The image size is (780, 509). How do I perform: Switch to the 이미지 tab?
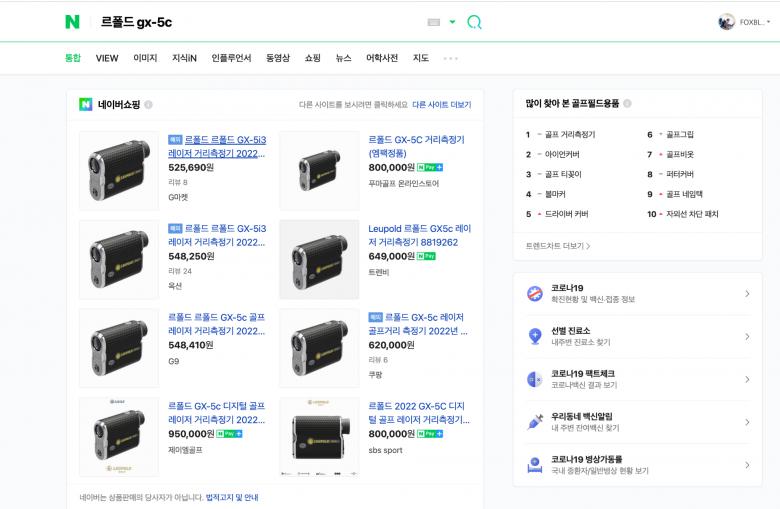[x=145, y=58]
